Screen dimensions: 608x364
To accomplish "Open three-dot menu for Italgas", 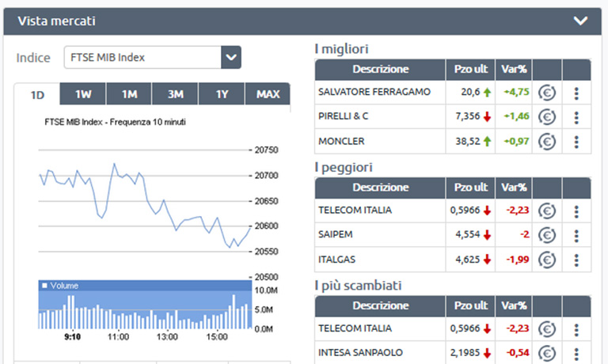I will coord(576,260).
